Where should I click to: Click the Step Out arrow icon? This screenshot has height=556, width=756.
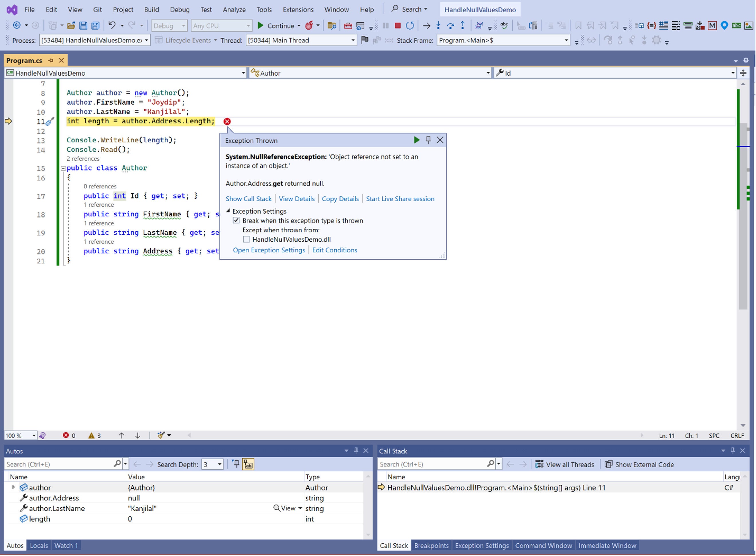(463, 26)
